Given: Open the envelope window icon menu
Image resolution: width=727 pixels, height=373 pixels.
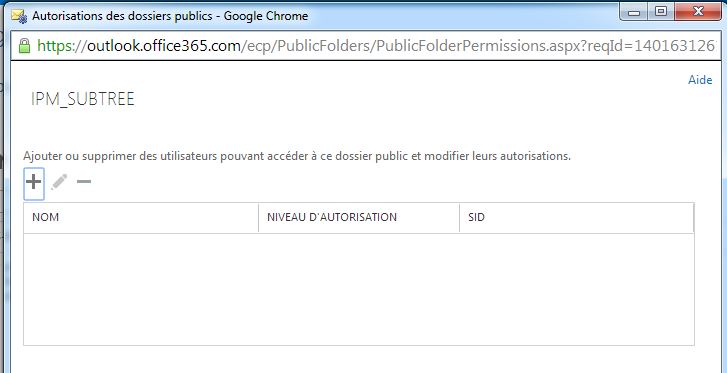Looking at the screenshot, I should point(19,16).
